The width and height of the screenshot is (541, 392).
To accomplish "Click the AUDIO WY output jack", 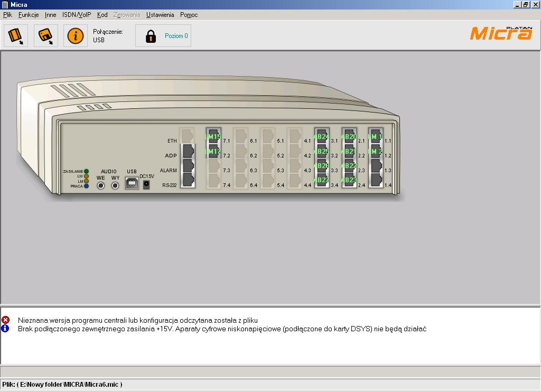I will coord(115,185).
